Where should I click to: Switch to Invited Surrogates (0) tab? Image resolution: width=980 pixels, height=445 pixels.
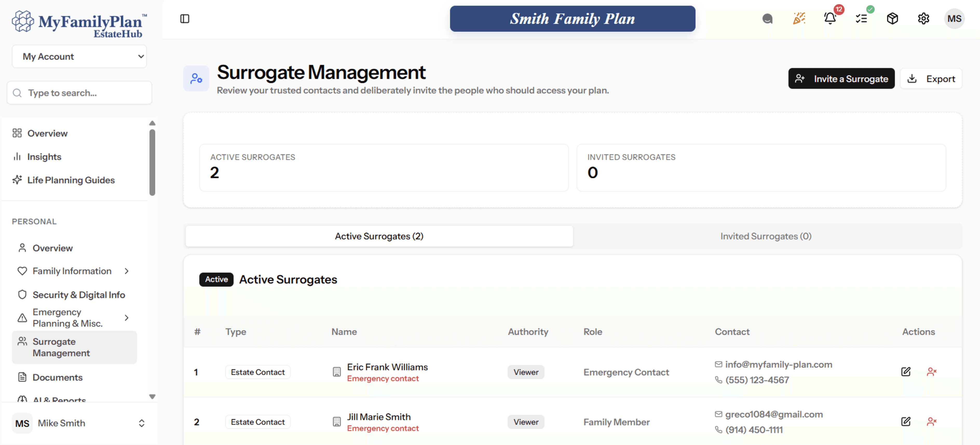click(x=766, y=236)
